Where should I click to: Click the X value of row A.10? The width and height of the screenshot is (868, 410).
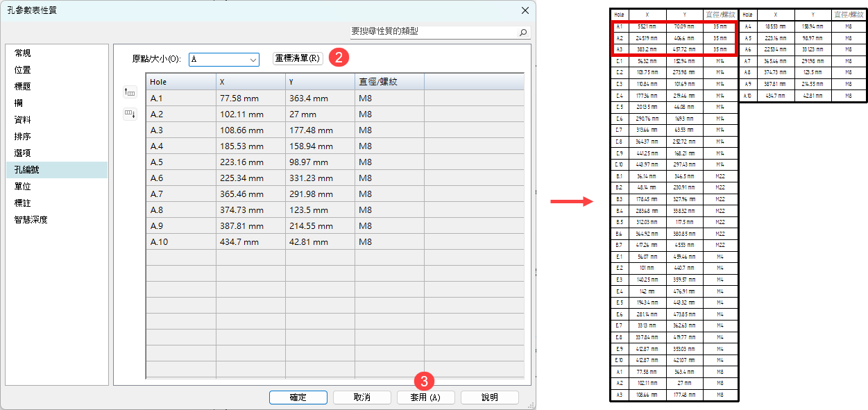(x=250, y=242)
